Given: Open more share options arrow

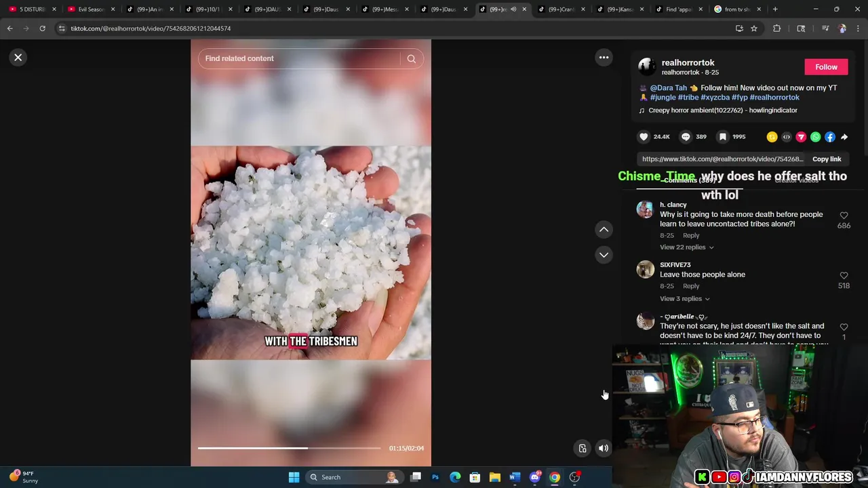Looking at the screenshot, I should point(844,137).
